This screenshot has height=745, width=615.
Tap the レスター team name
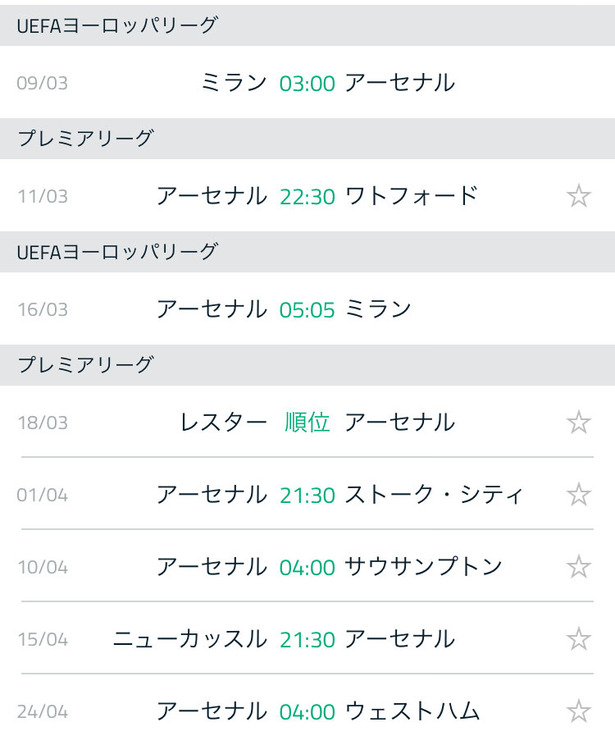223,422
